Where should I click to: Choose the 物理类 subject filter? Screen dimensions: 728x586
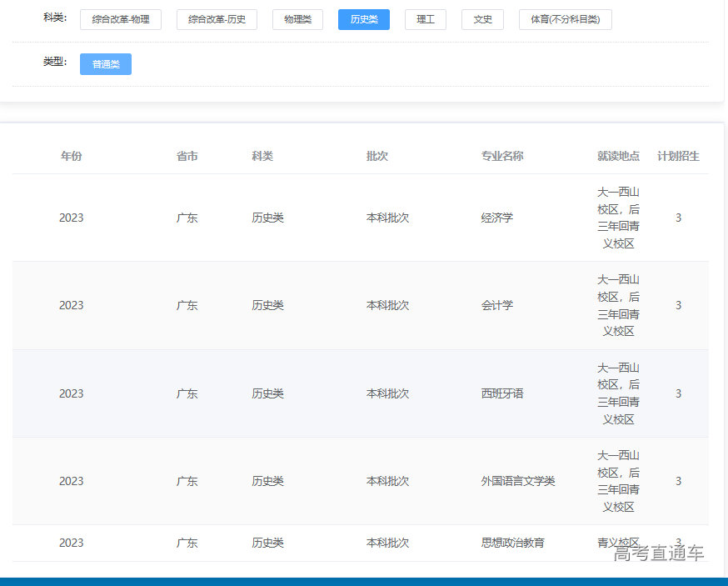297,19
